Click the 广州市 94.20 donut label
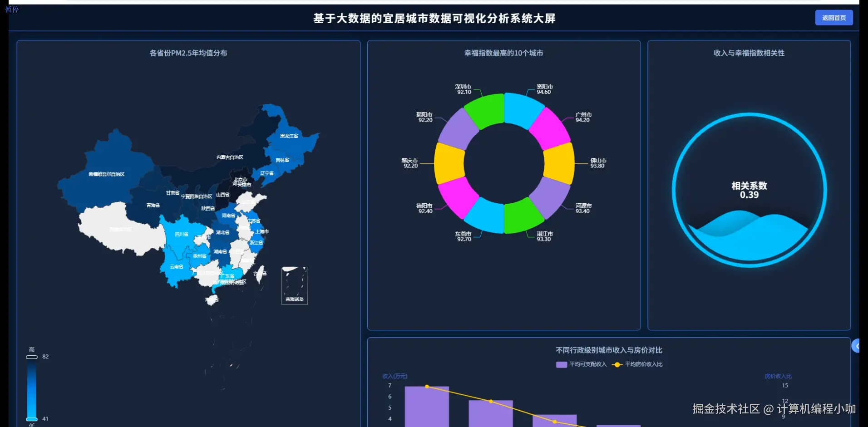Screen dimensions: 868x427 [x=583, y=118]
